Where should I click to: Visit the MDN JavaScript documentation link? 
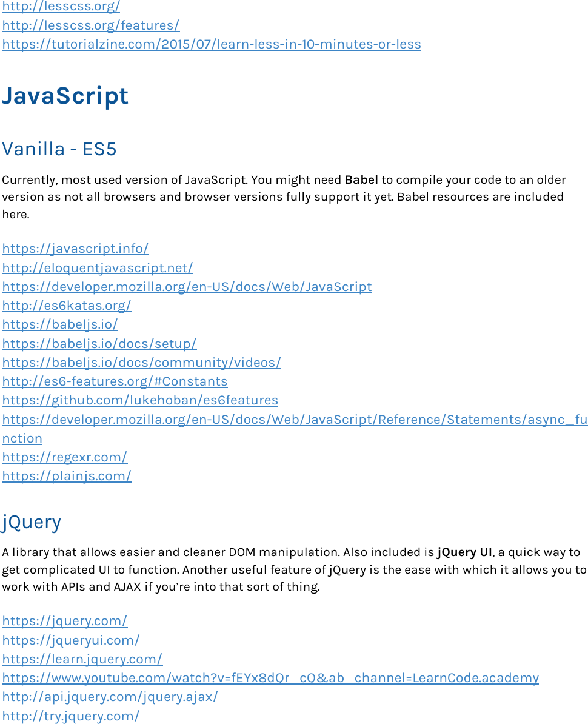coord(187,286)
